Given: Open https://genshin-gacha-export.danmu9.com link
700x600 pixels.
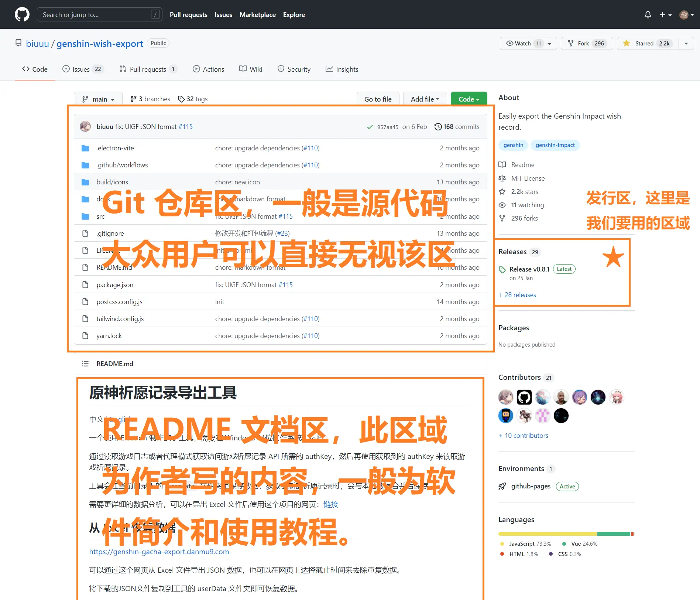Looking at the screenshot, I should coord(159,552).
